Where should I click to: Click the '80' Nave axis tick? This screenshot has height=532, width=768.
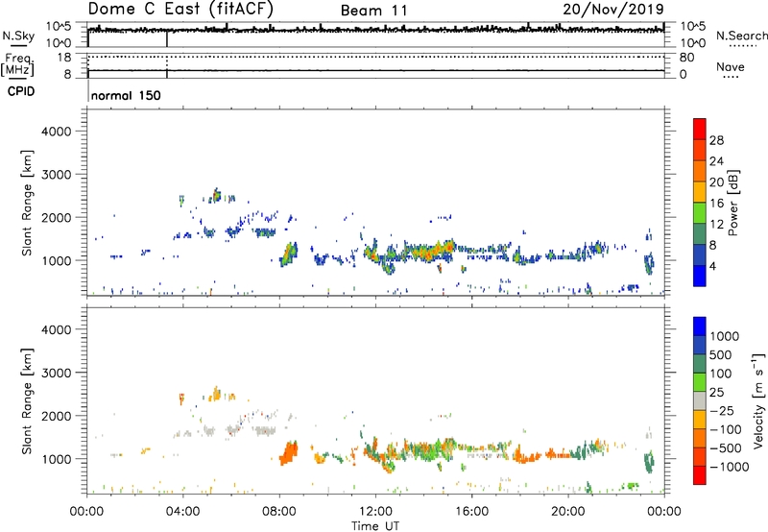pyautogui.click(x=686, y=58)
